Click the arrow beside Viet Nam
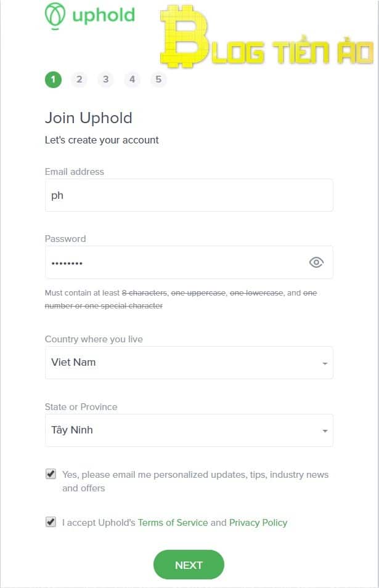 tap(325, 363)
